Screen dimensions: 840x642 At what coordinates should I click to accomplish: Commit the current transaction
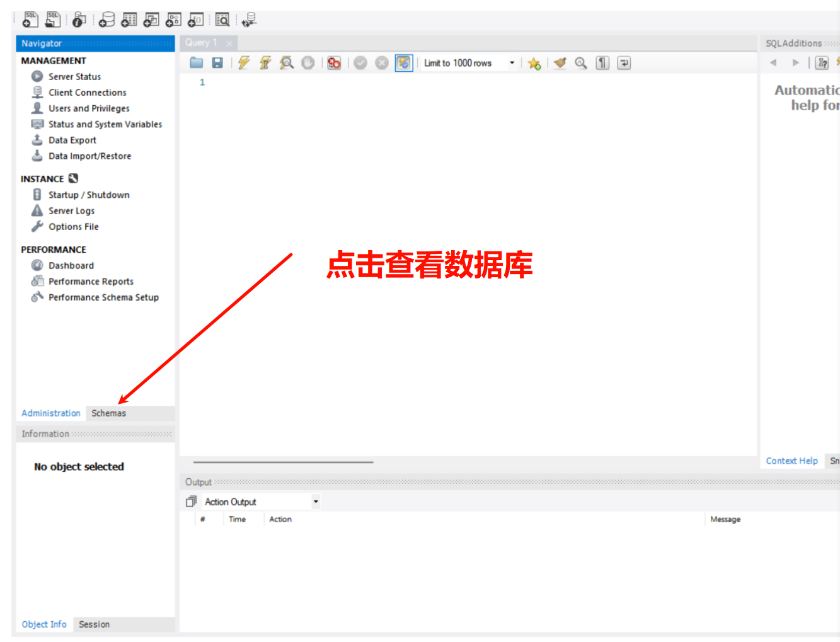click(x=360, y=63)
